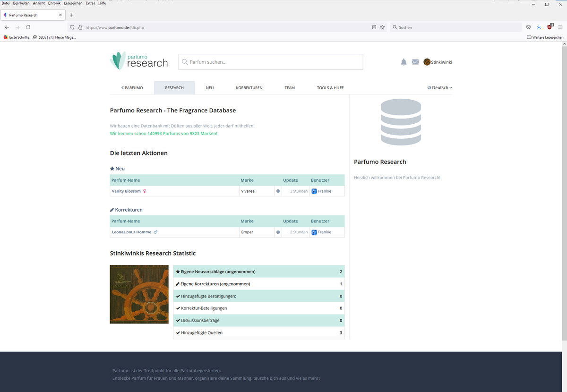This screenshot has width=567, height=392.
Task: Click the uBlock extension icon
Action: (550, 27)
